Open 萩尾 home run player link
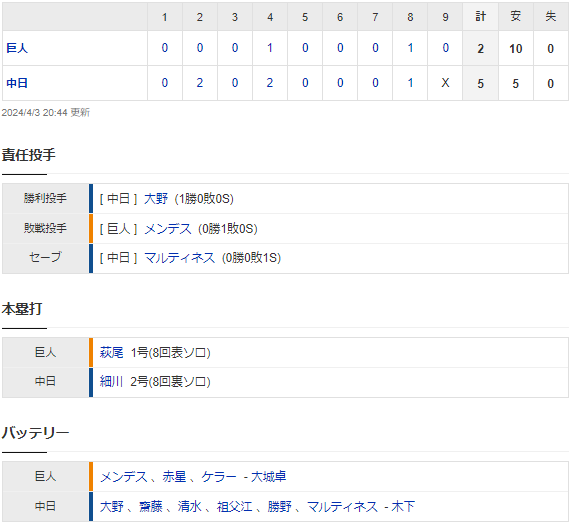This screenshot has height=528, width=574. coord(112,353)
